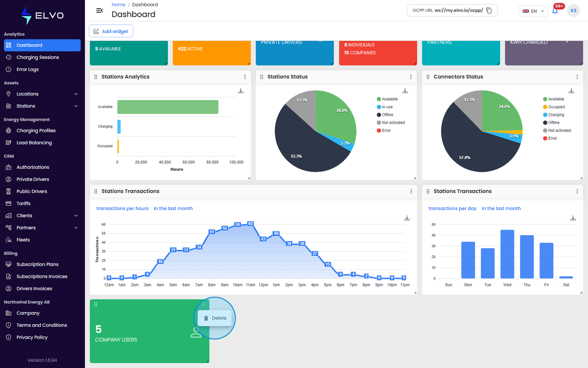Download the Connectors Status pie chart
Screen dimensions: 588x368
(571, 91)
